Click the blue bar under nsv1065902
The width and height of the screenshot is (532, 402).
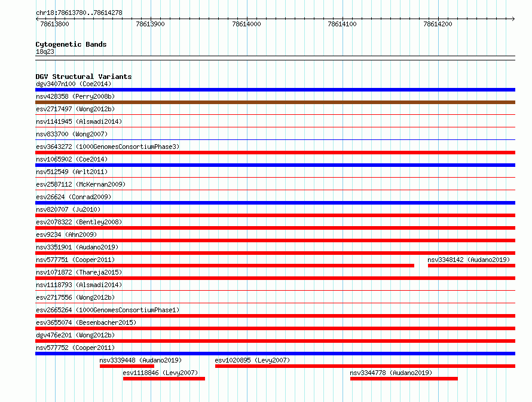click(275, 165)
